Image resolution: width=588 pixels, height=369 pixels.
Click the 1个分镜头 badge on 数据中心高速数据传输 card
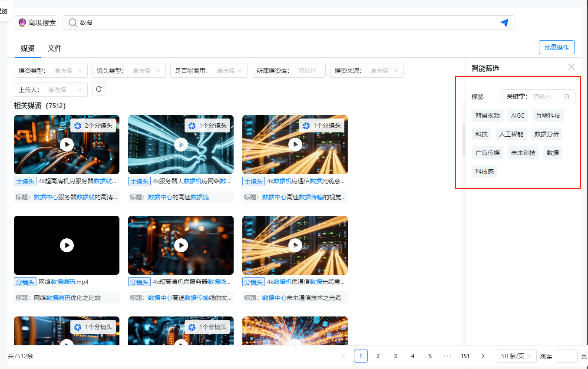pos(321,125)
